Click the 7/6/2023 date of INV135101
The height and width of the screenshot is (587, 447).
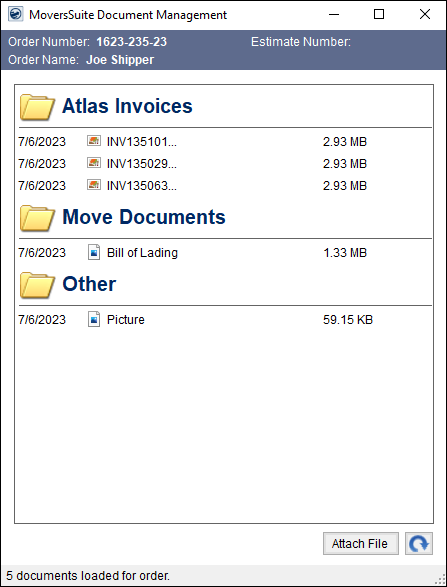coord(42,142)
